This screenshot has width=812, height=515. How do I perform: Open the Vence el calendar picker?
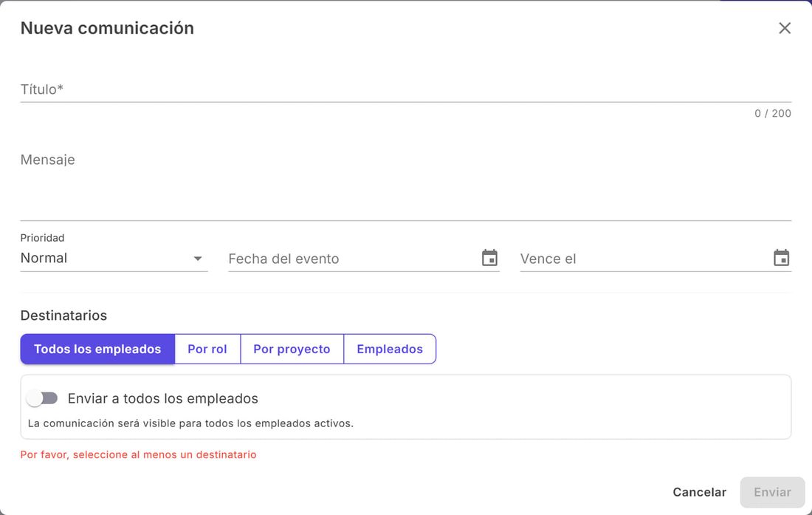point(781,257)
